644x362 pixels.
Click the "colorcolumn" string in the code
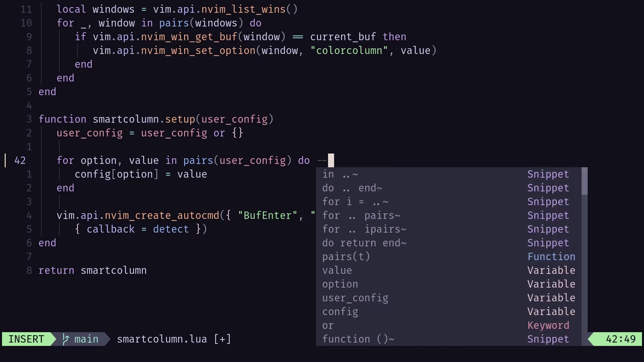(349, 51)
